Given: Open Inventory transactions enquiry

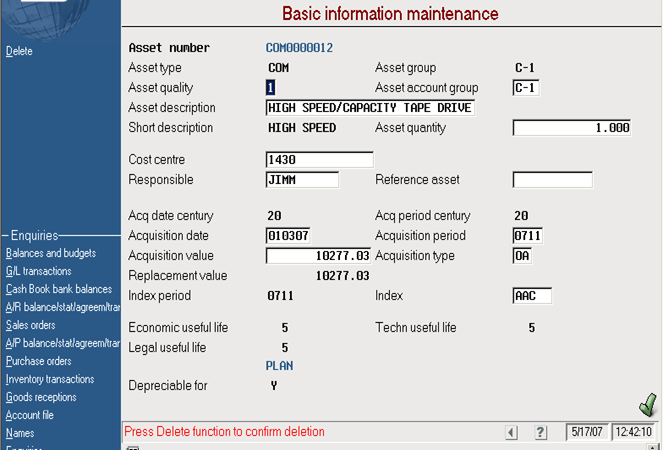Looking at the screenshot, I should click(x=50, y=379).
